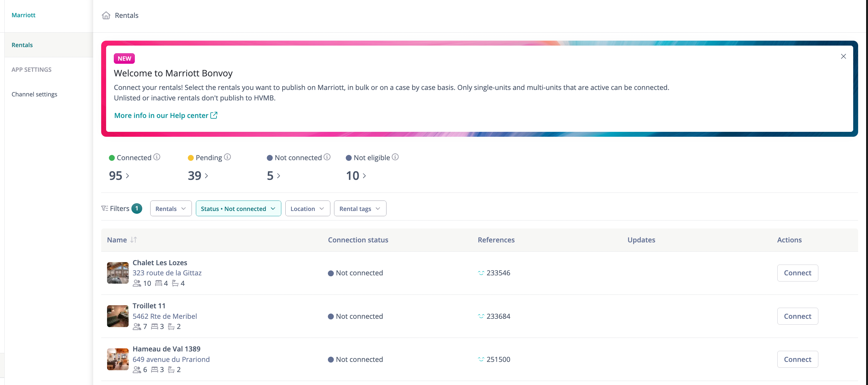Select Rentals in the left sidebar
This screenshot has height=385, width=868.
(22, 45)
